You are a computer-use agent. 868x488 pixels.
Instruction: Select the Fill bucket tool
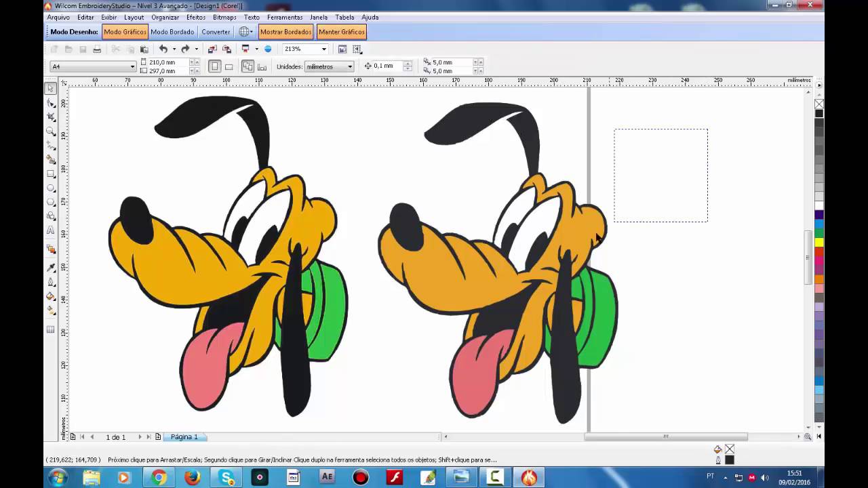pyautogui.click(x=51, y=296)
